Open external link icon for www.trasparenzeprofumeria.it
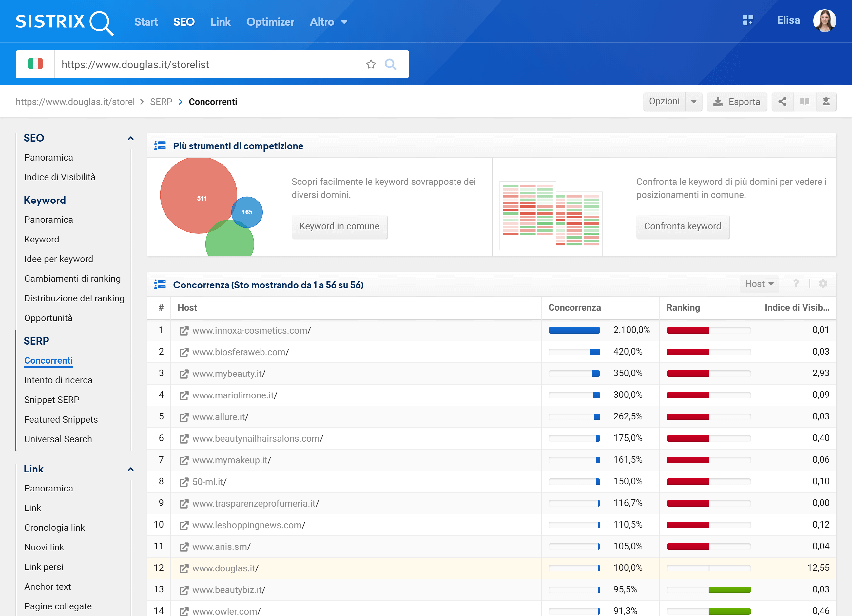852x616 pixels. click(x=184, y=504)
